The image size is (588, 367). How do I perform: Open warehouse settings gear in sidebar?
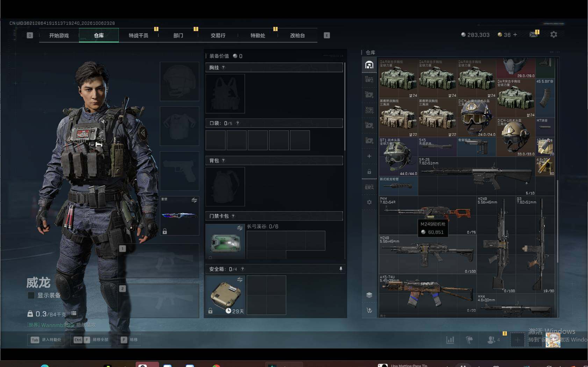pos(369,202)
